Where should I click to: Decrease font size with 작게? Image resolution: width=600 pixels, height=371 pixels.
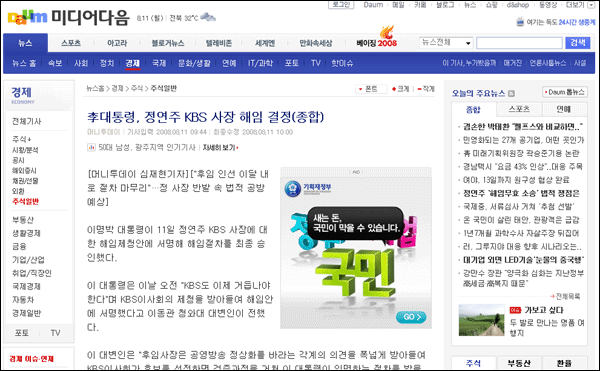426,89
